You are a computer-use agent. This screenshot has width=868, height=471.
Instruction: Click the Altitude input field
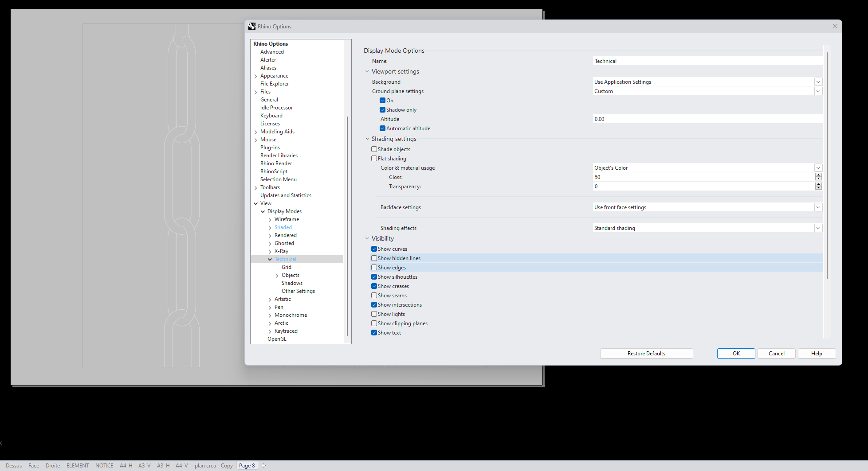pyautogui.click(x=707, y=119)
